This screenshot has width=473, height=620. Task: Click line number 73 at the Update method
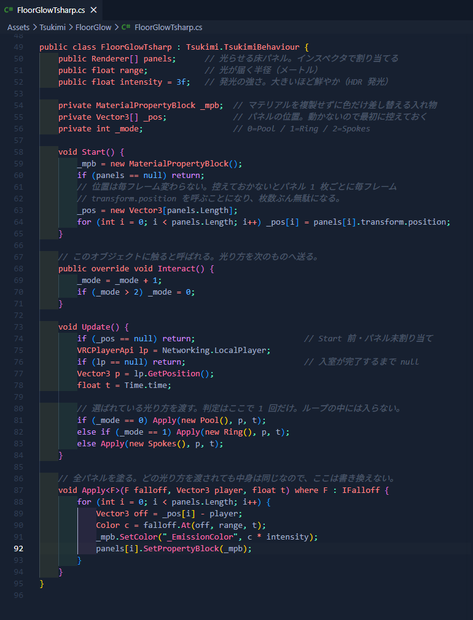[18, 327]
